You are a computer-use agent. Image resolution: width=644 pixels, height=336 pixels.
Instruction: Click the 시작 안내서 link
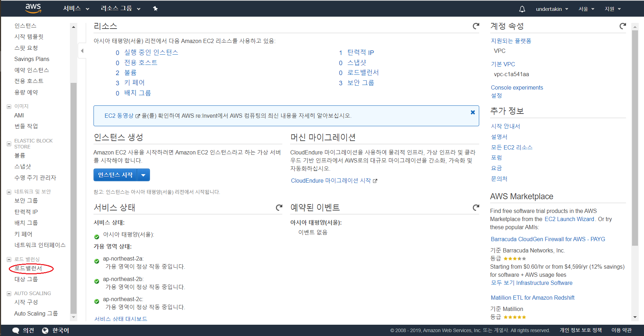coord(505,126)
